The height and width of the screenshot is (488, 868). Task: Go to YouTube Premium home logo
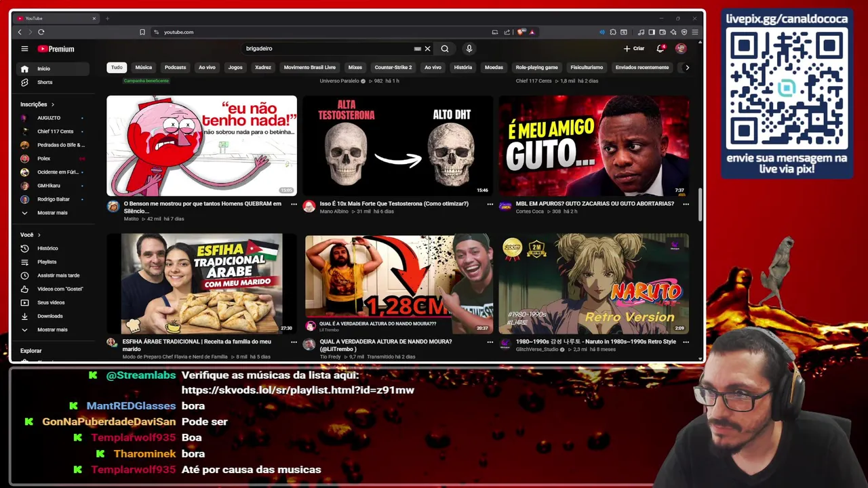[x=56, y=49]
